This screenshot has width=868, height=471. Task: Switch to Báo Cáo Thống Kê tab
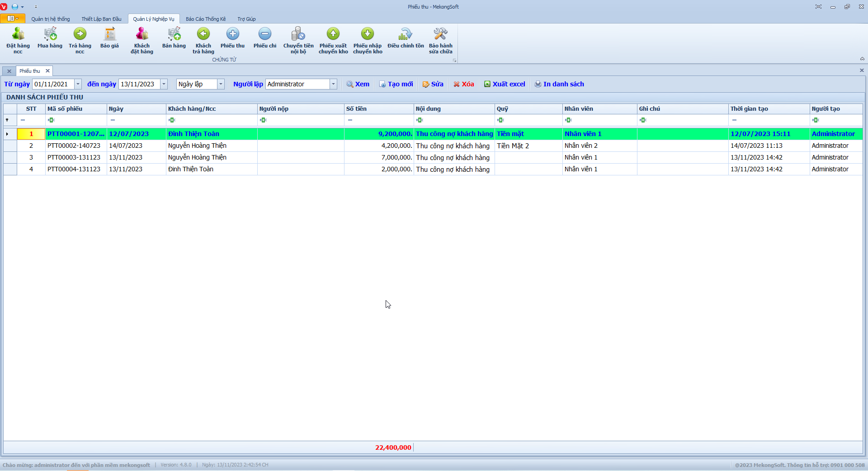[x=206, y=19]
